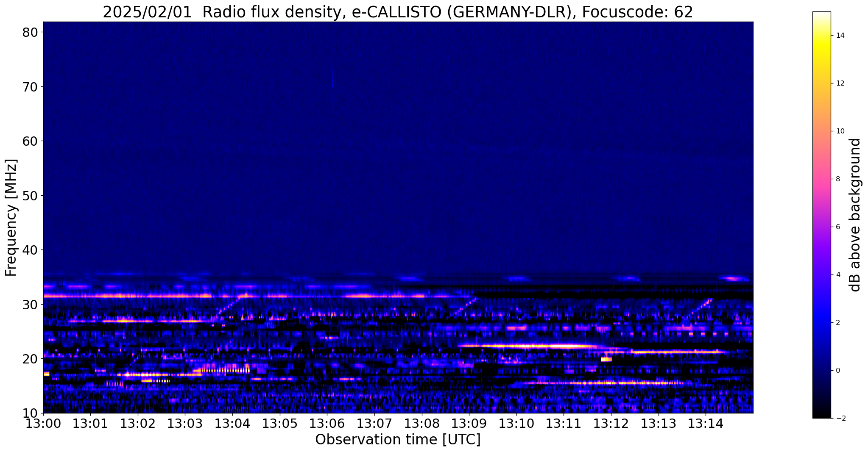868x452 pixels.
Task: Click the 10 MHz frequency tick label
Action: click(x=30, y=413)
